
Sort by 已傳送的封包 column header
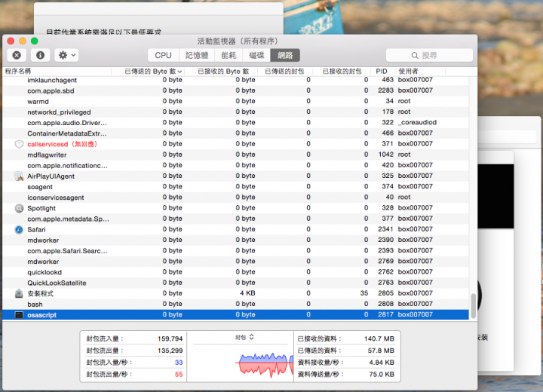tap(285, 72)
